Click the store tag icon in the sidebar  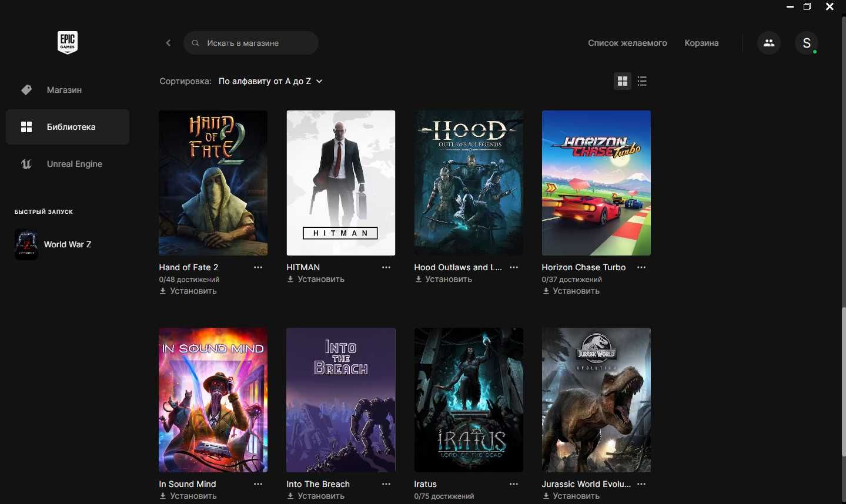tap(26, 90)
